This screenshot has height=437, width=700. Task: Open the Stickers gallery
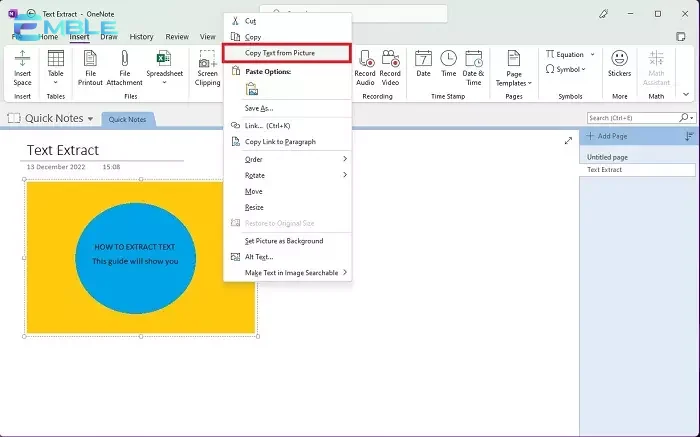(x=619, y=63)
